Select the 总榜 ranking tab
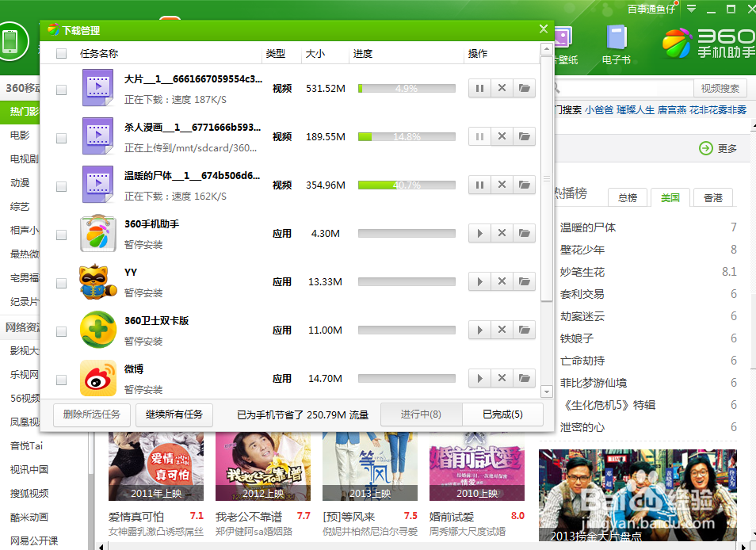This screenshot has width=756, height=550. (628, 197)
